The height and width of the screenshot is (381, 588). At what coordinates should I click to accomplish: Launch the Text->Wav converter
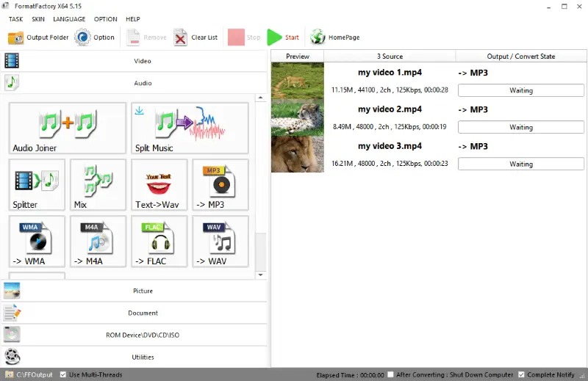point(159,184)
